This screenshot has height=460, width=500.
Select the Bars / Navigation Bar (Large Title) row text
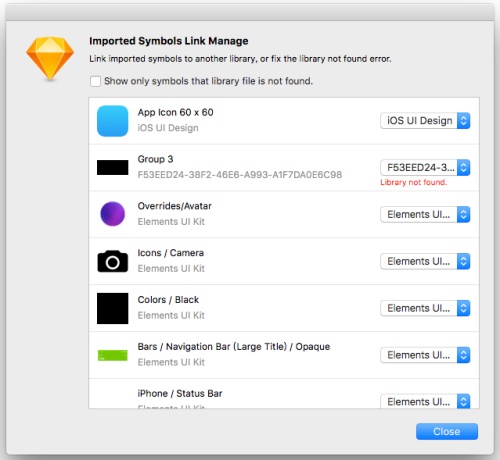coord(234,347)
